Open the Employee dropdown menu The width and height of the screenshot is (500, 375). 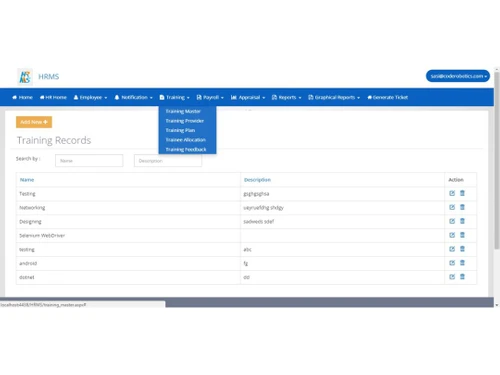90,97
